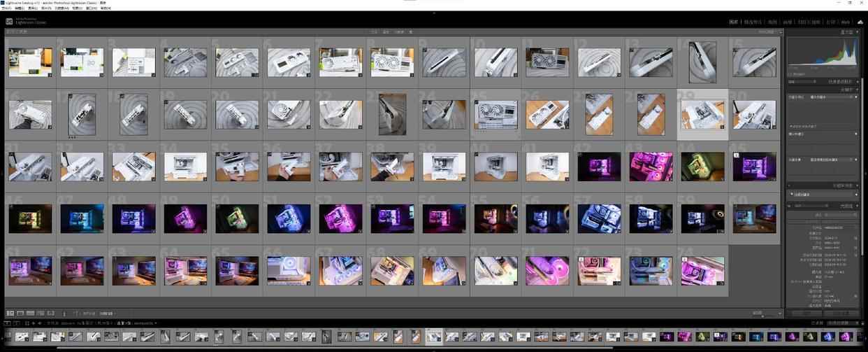This screenshot has height=352, width=868.
Task: Open Compare view from the toolbar
Action: pyautogui.click(x=30, y=313)
